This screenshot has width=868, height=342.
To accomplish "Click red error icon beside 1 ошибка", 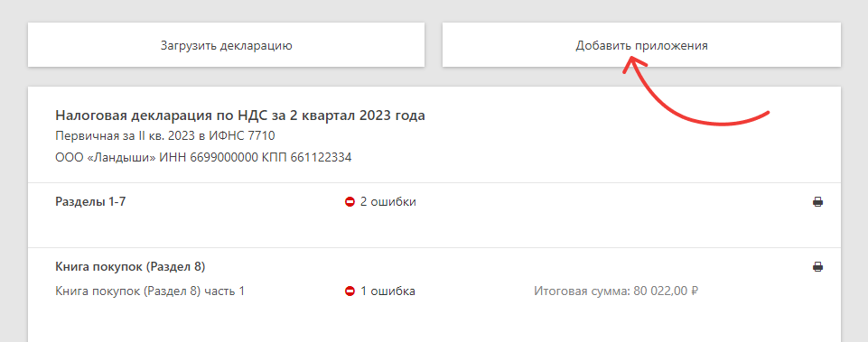I will (350, 291).
